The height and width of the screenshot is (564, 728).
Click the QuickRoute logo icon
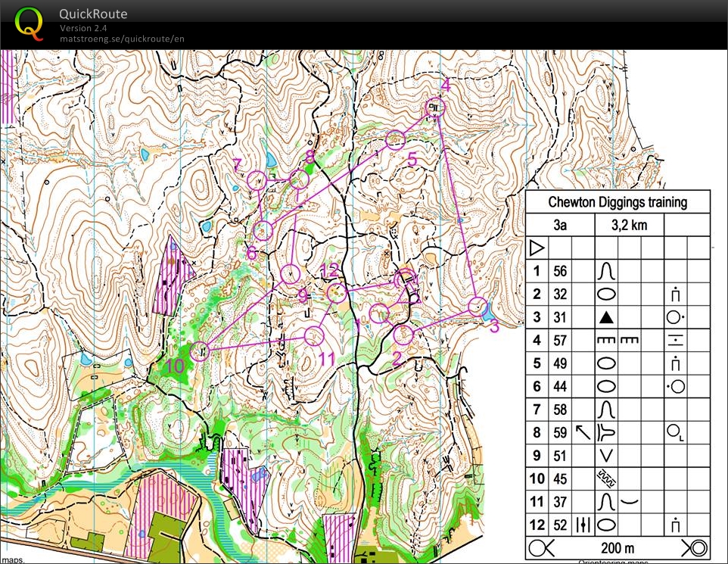[x=30, y=23]
